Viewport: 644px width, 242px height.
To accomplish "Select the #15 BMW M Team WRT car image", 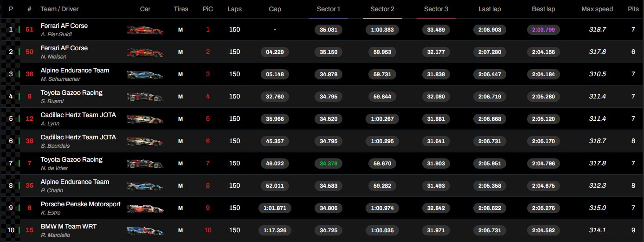I will pyautogui.click(x=145, y=230).
